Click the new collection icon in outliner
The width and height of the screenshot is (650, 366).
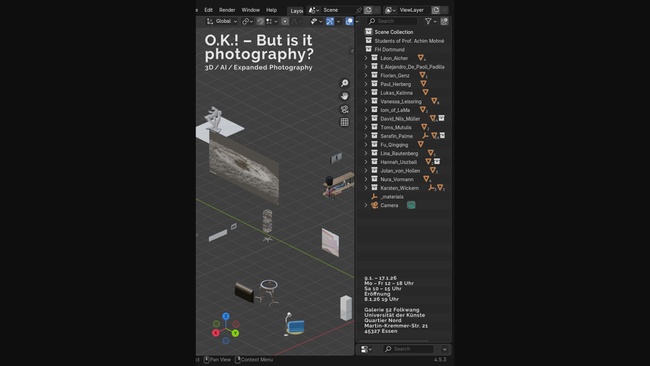[x=444, y=21]
